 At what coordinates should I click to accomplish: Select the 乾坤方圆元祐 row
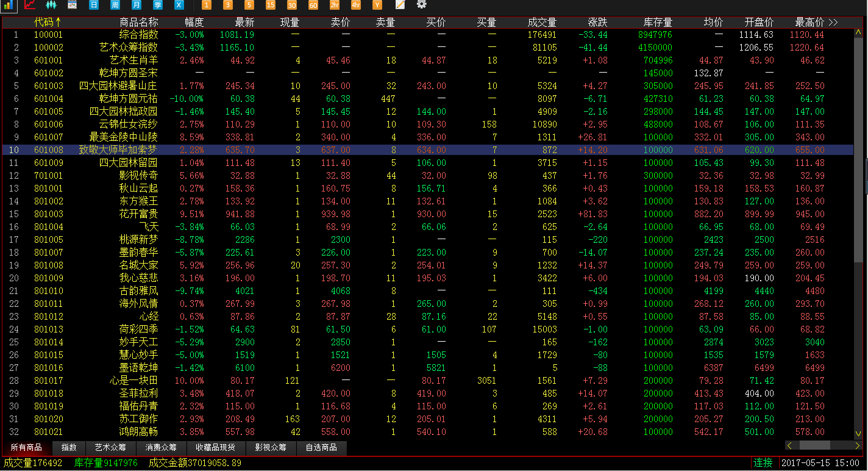pyautogui.click(x=427, y=98)
